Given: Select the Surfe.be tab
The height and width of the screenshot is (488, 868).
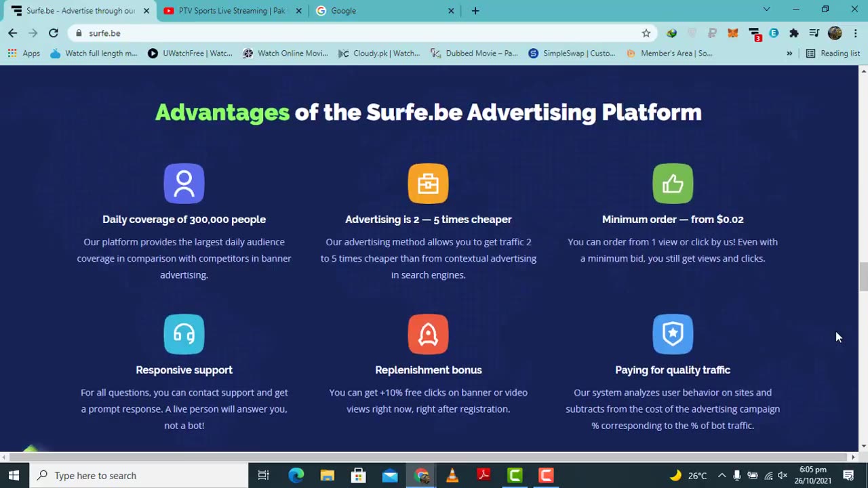Looking at the screenshot, I should [x=80, y=10].
